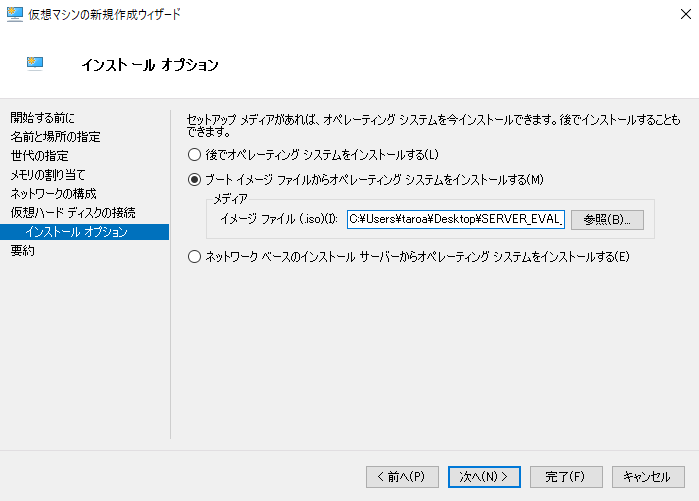Click the monitor icon beside インストール オプション heading
The image size is (699, 501).
35,64
